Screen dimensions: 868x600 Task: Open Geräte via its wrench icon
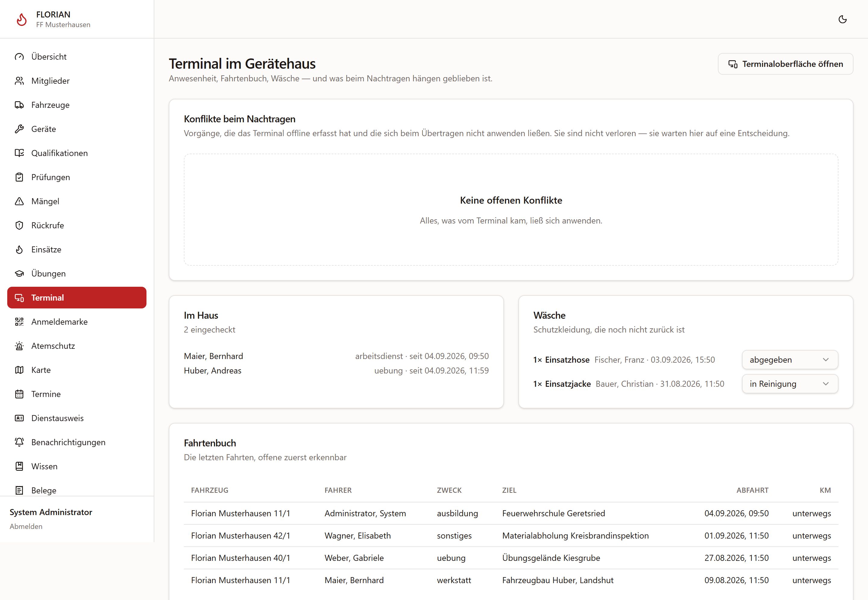pyautogui.click(x=19, y=129)
